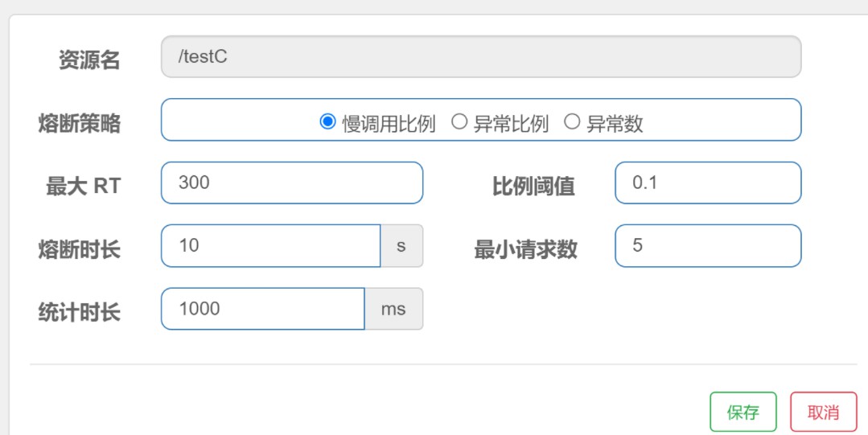
Task: Save the rule with 保存 button
Action: click(743, 412)
